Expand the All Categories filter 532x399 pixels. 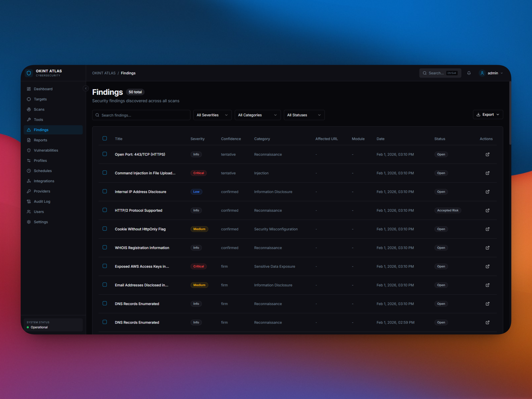pos(257,115)
